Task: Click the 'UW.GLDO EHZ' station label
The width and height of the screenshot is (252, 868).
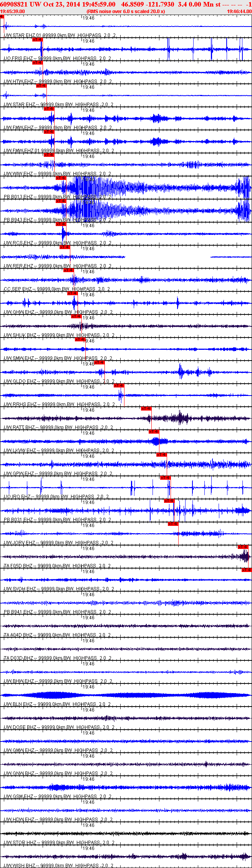Action: point(20,381)
